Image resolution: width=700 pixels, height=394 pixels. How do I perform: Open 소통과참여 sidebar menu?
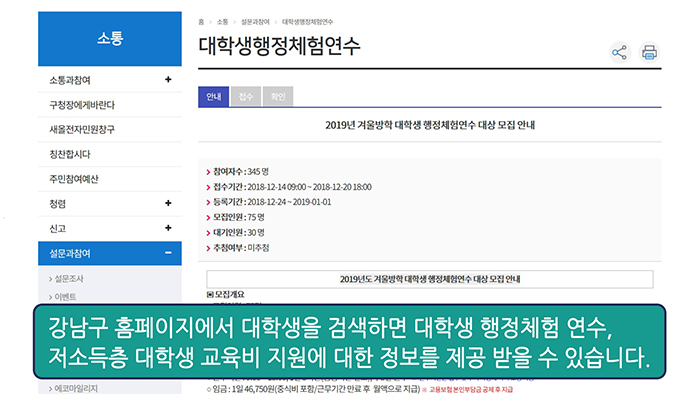click(110, 80)
